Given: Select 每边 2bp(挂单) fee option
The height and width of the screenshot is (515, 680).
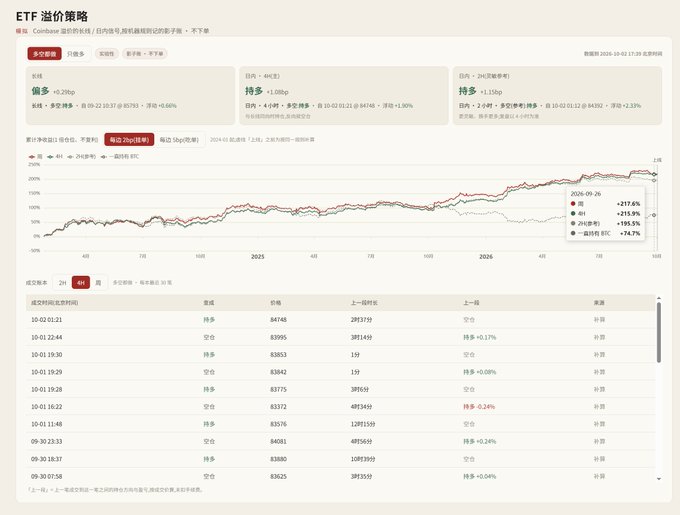Looking at the screenshot, I should click(129, 140).
